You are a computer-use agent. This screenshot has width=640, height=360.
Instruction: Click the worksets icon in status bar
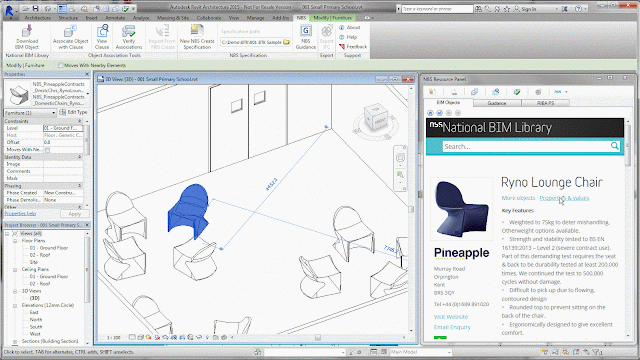click(258, 352)
